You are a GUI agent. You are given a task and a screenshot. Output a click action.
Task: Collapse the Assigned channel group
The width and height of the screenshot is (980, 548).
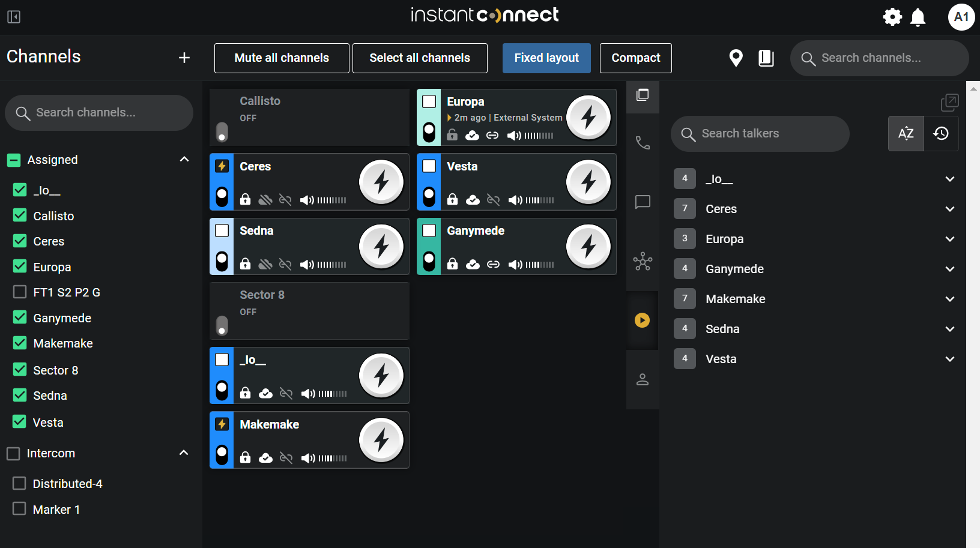coord(184,159)
